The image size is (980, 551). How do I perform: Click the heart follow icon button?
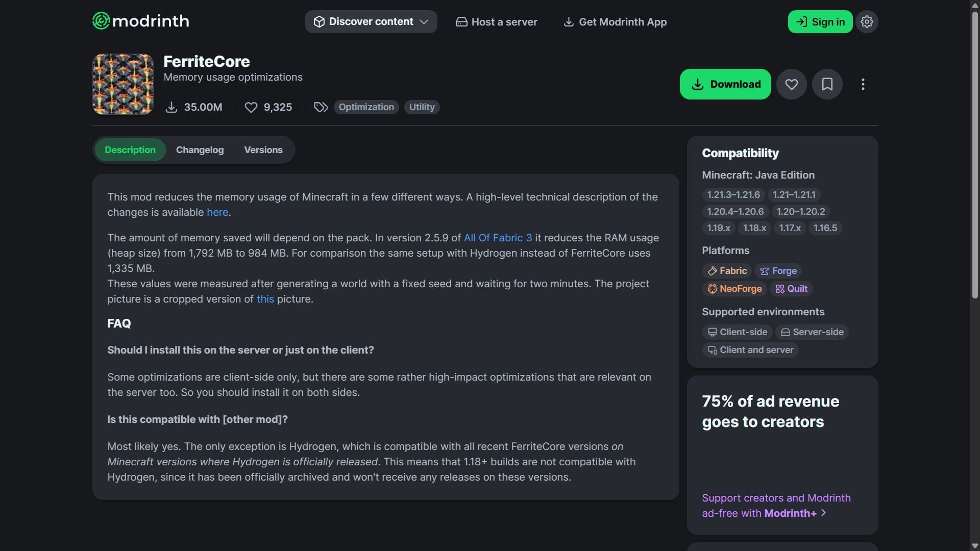(x=791, y=84)
